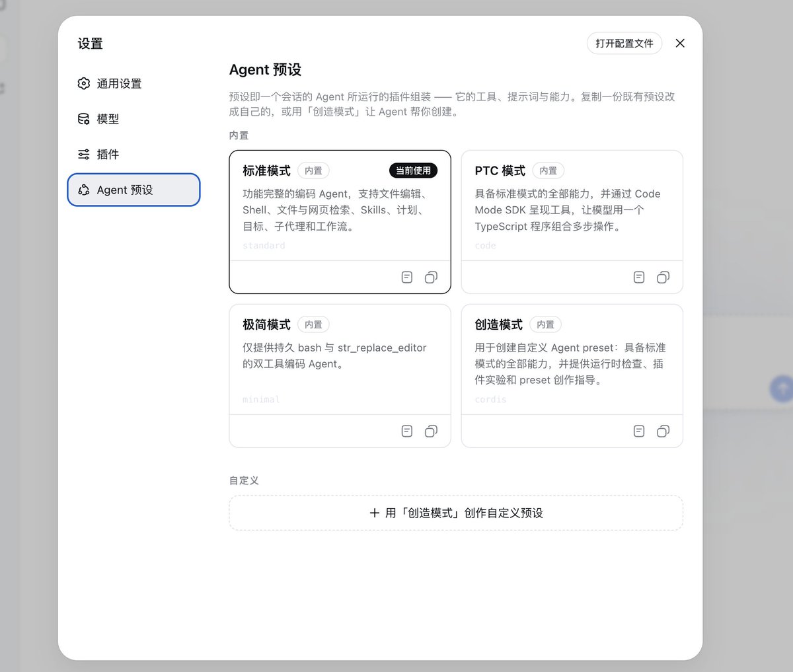Click the faint 'standard' identifier text
The image size is (793, 672).
(264, 245)
